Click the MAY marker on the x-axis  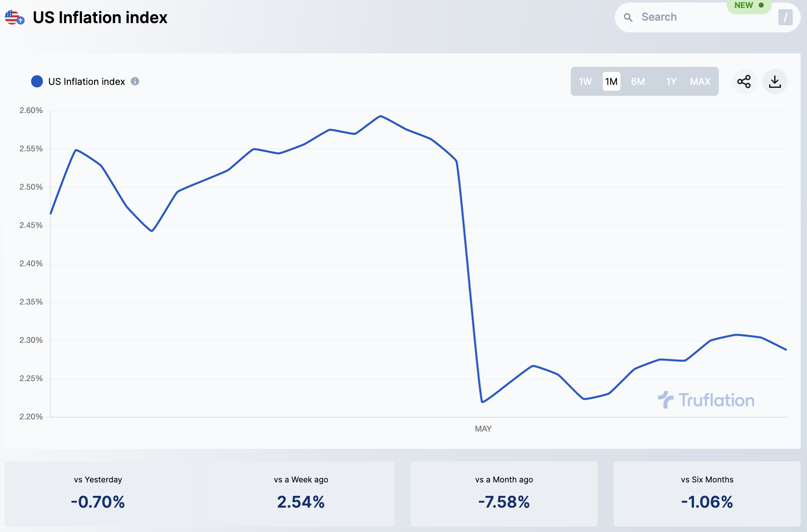pos(483,429)
